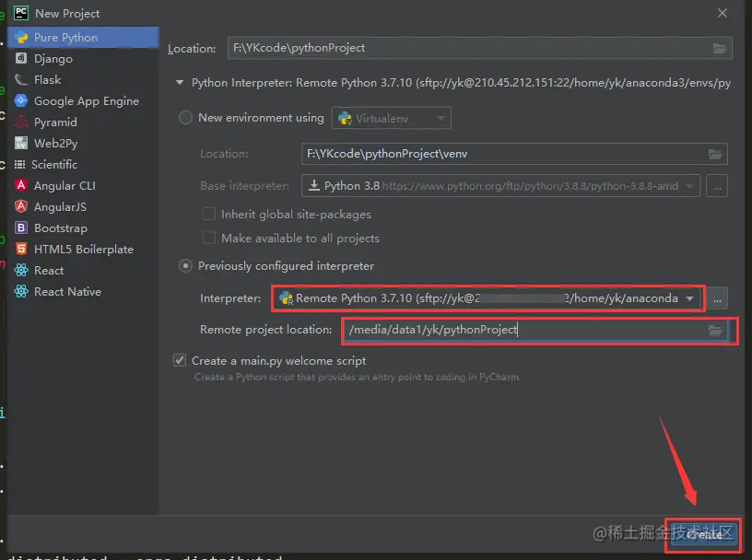Image resolution: width=752 pixels, height=560 pixels.
Task: Open the Base interpreter Python 3.8 dropdown
Action: point(500,185)
